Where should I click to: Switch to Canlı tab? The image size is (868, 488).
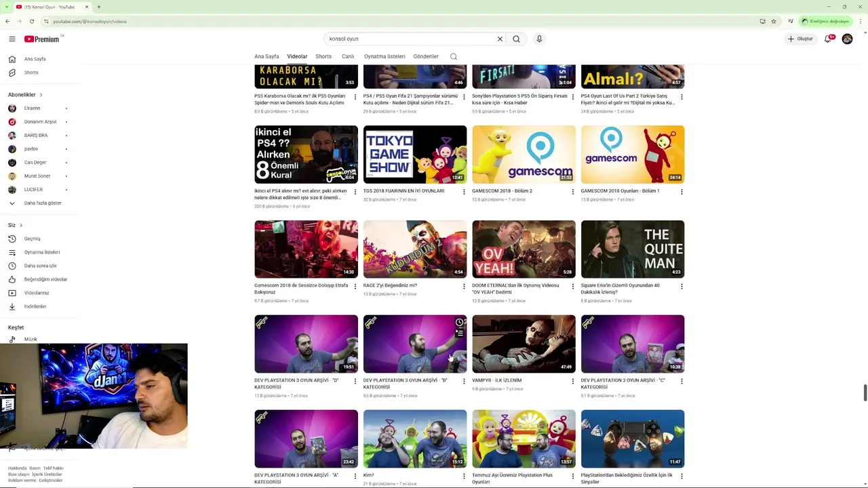click(x=348, y=56)
